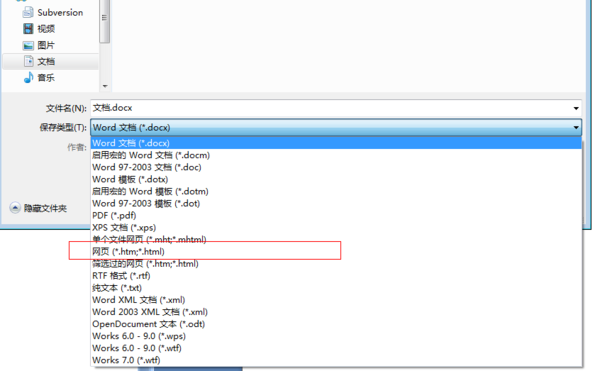The width and height of the screenshot is (600, 371).
Task: Select Works 7.0 (*.wtf)
Action: [x=336, y=360]
